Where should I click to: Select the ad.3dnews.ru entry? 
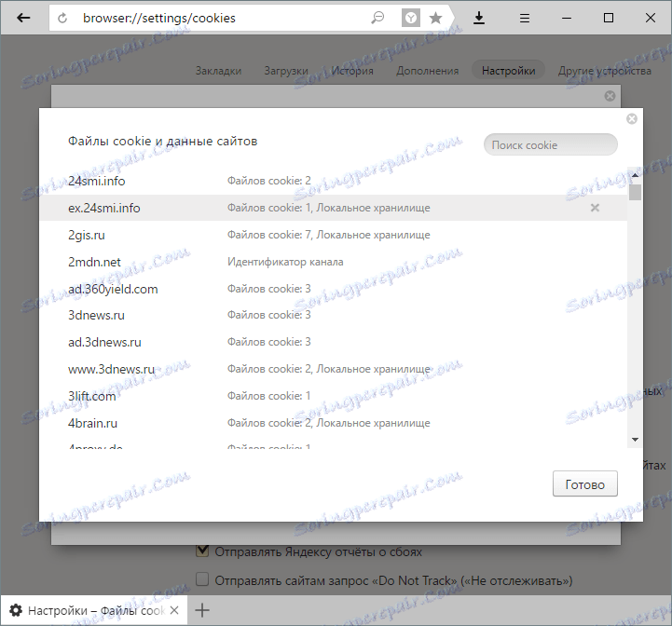coord(334,342)
